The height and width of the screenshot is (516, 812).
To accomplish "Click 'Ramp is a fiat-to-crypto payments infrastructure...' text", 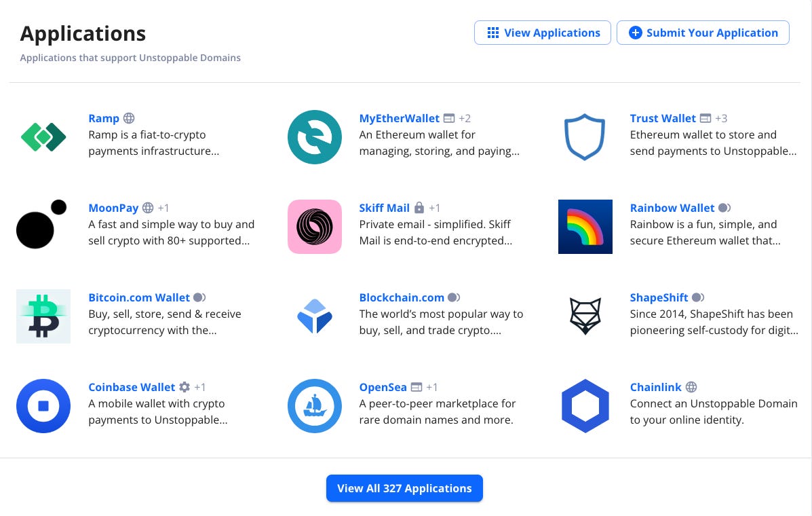I will click(x=154, y=143).
